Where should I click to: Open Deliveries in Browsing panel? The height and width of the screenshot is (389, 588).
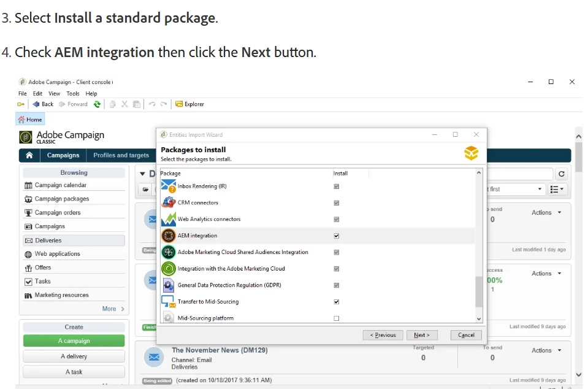click(74, 241)
